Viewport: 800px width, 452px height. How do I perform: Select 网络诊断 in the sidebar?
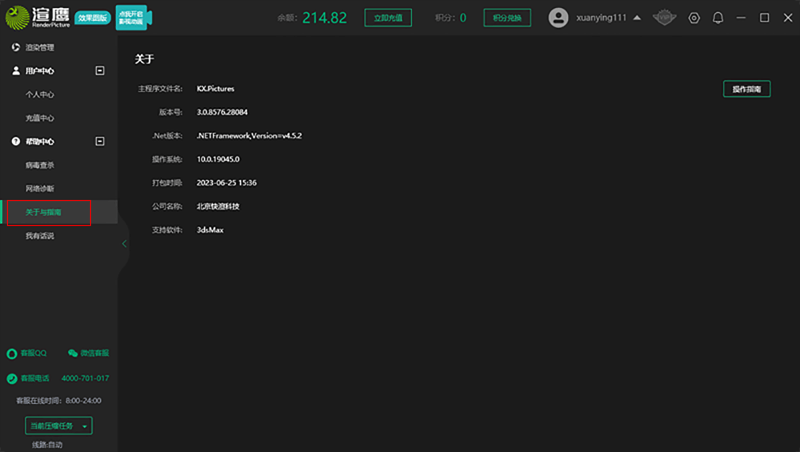click(40, 189)
